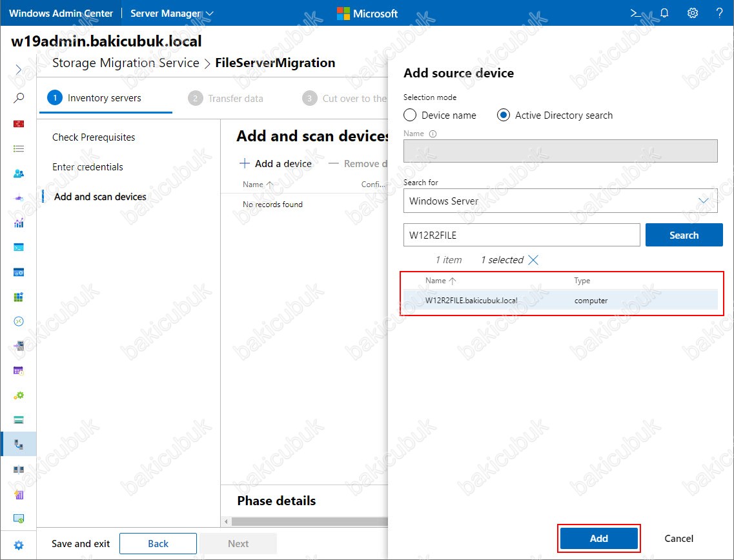
Task: Clear selection with the X icon
Action: coord(533,260)
